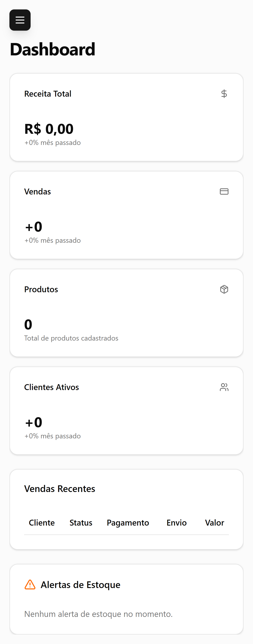Screen dimensions: 253x644
Task: Click the Alertas de Estoque heading
Action: [80, 585]
